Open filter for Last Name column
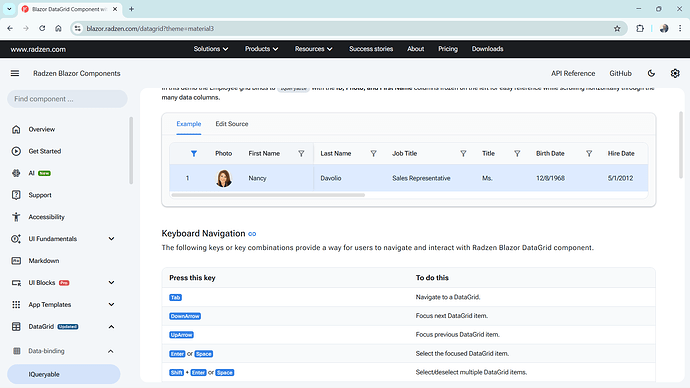 click(x=374, y=154)
